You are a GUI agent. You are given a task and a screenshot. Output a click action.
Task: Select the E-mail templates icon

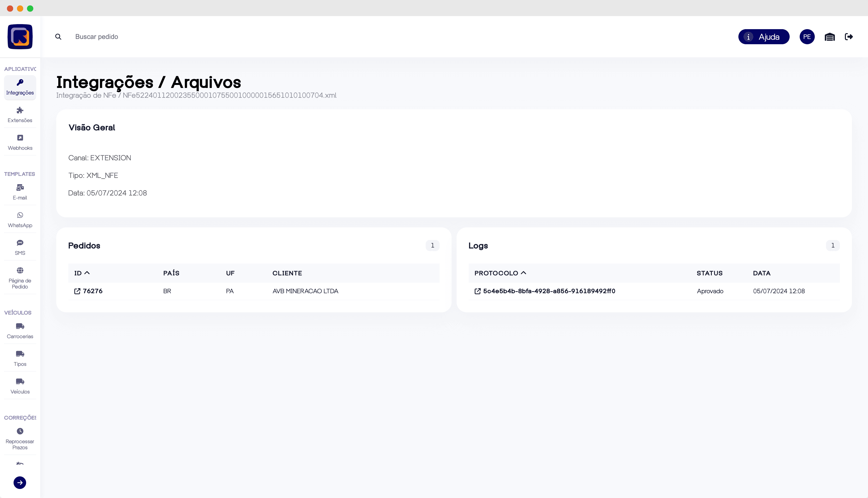(20, 192)
